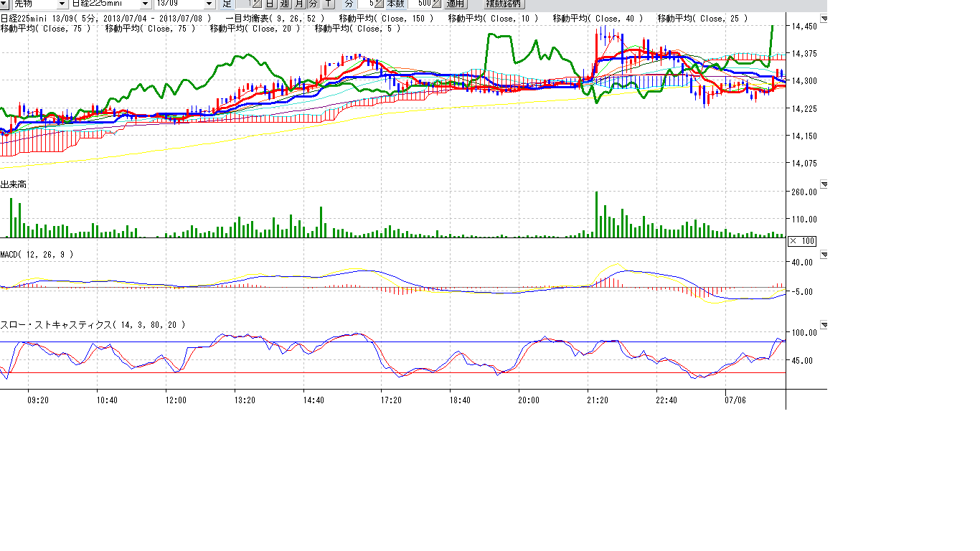Open the 13/09 contract month dropdown
This screenshot has width=980, height=551.
click(x=209, y=4)
